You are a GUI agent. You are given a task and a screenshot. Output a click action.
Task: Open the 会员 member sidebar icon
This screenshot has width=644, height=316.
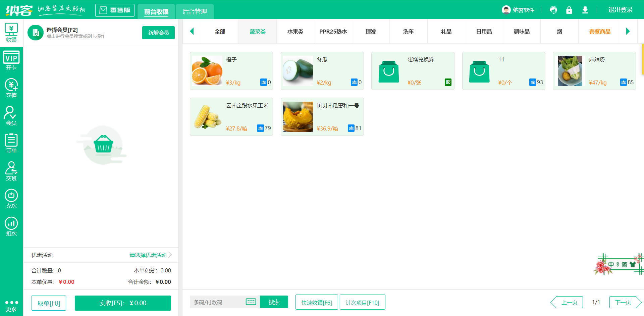(11, 116)
